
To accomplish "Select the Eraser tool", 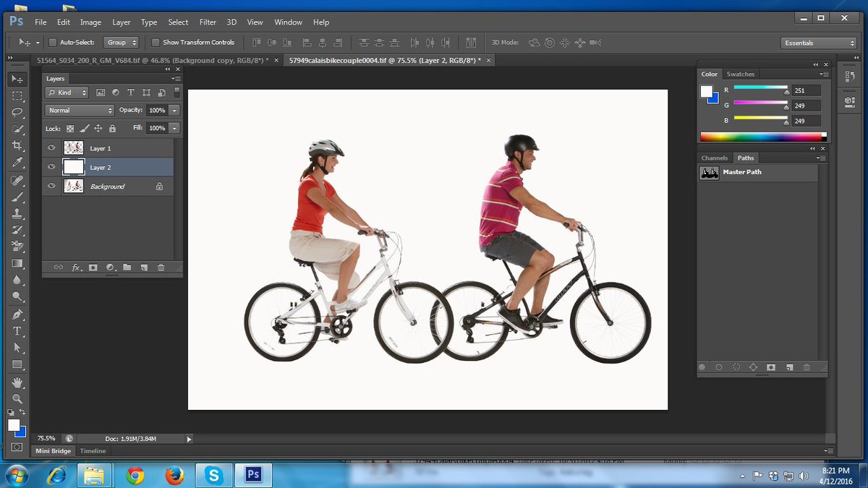I will [x=17, y=247].
